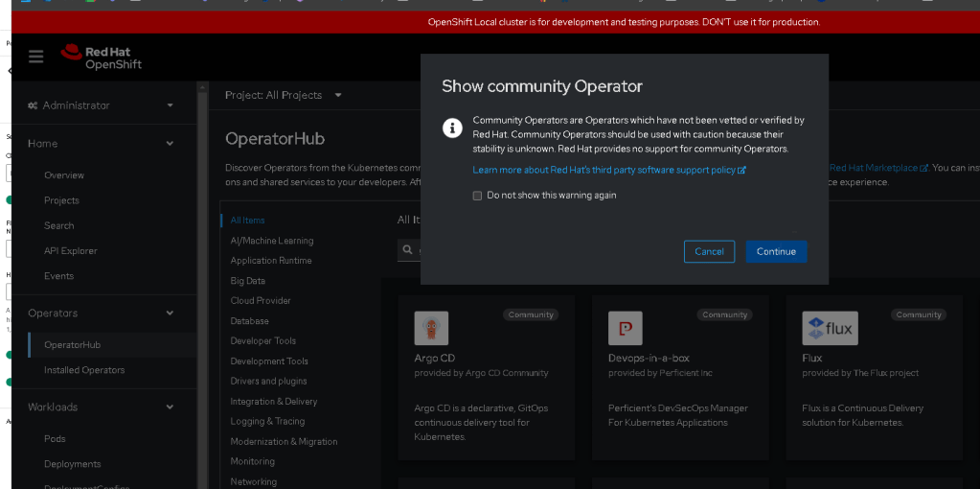Filter by Integration & Delivery category

(274, 402)
